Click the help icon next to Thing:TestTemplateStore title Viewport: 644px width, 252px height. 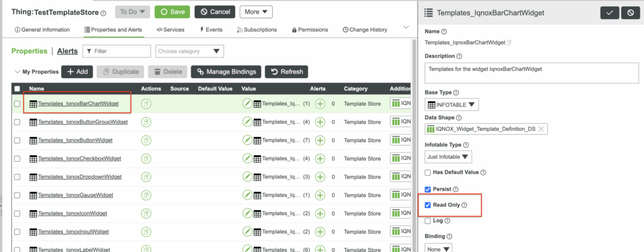click(103, 13)
